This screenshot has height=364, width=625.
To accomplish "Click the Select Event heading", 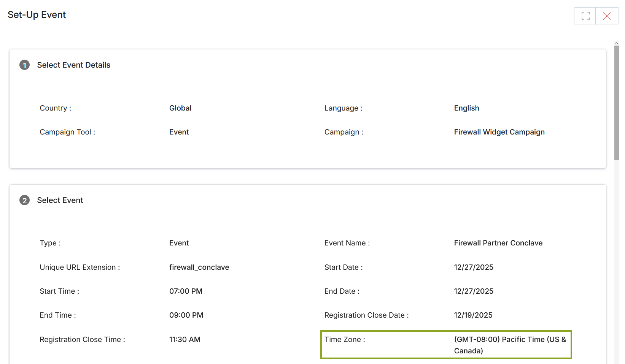I will (x=60, y=200).
